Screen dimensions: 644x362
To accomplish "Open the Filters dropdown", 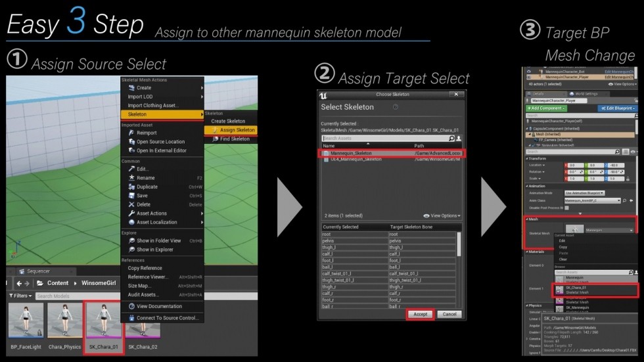I will coord(20,296).
